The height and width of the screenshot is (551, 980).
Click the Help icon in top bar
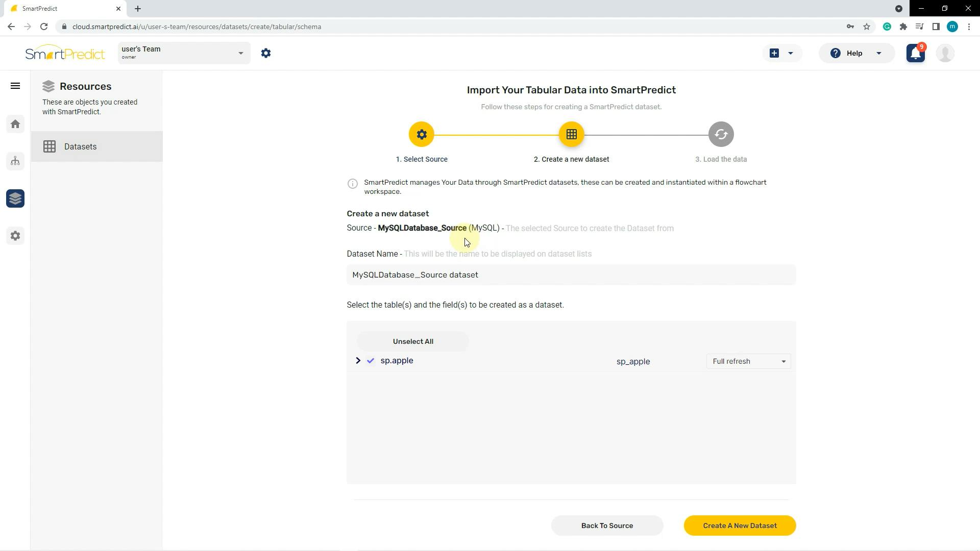(837, 53)
